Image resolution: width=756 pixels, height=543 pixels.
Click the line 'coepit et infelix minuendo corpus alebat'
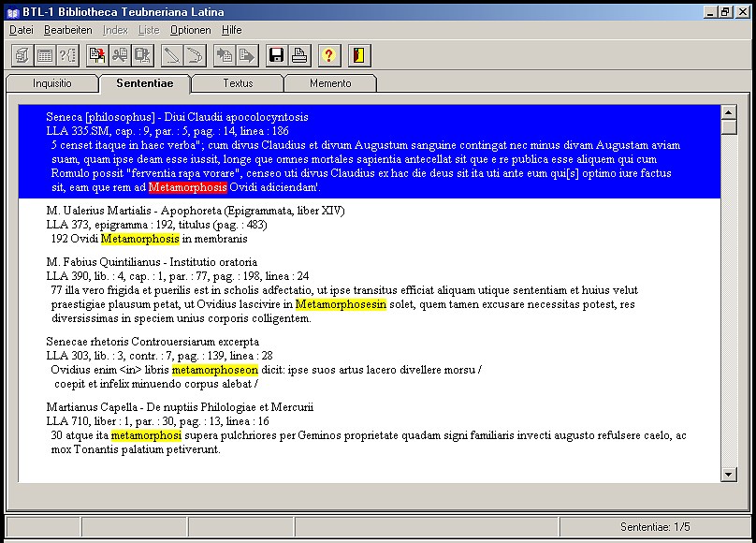pos(156,384)
